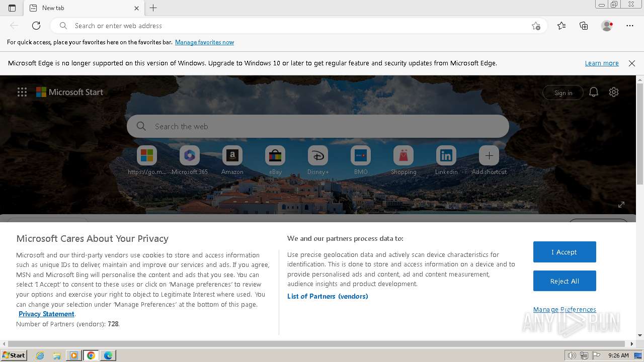Open media player taskbar icon
The height and width of the screenshot is (362, 644).
pos(74,355)
